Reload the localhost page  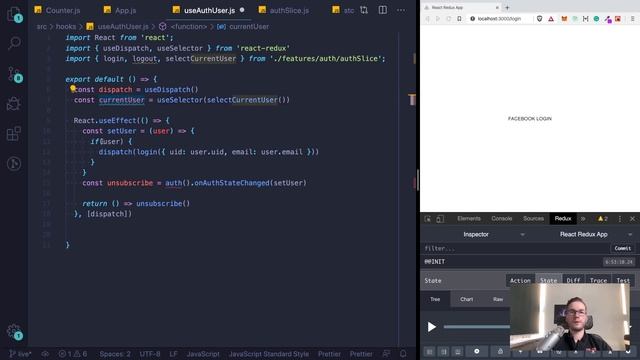(448, 19)
